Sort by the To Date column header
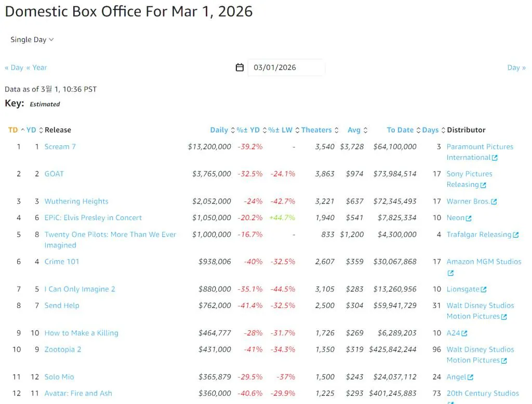The image size is (532, 404). tap(400, 130)
